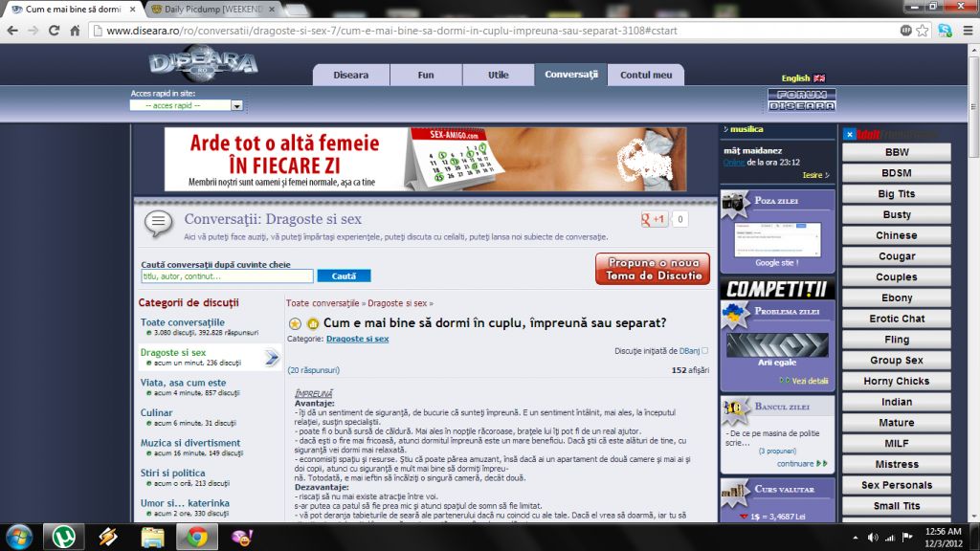Click the Mature side button
The width and height of the screenshot is (980, 551).
coord(896,423)
